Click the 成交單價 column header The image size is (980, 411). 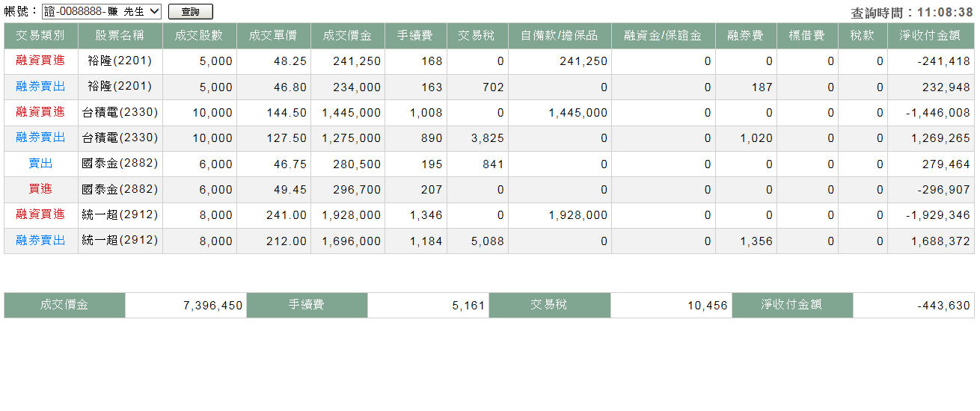click(x=273, y=35)
